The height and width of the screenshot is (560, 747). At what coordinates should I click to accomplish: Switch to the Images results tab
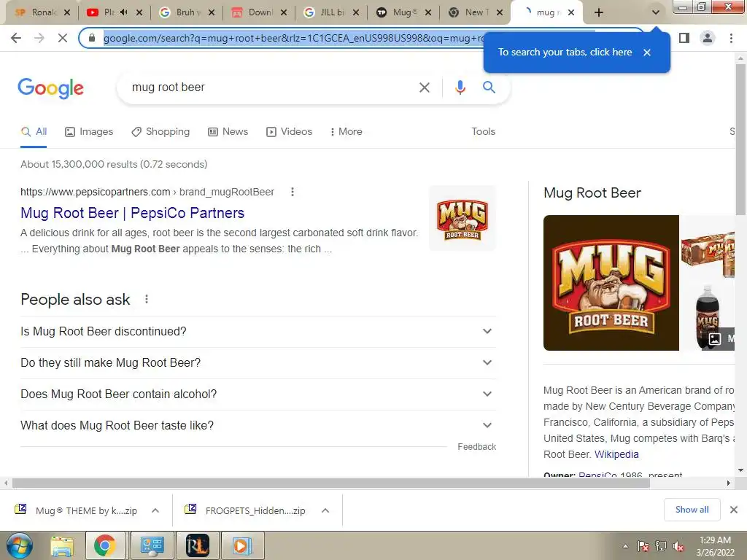pyautogui.click(x=89, y=132)
